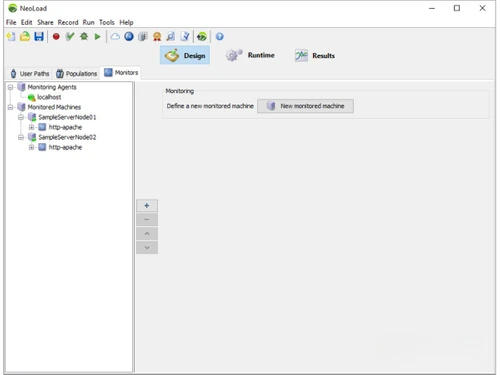This screenshot has height=375, width=500.
Task: Collapse the Monitoring Agents tree node
Action: click(x=10, y=87)
